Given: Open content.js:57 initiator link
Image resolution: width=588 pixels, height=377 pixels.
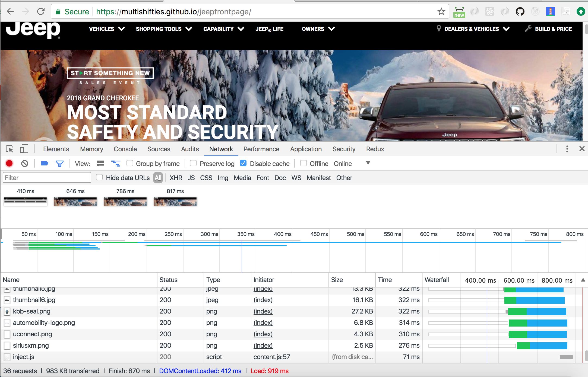Looking at the screenshot, I should click(272, 357).
